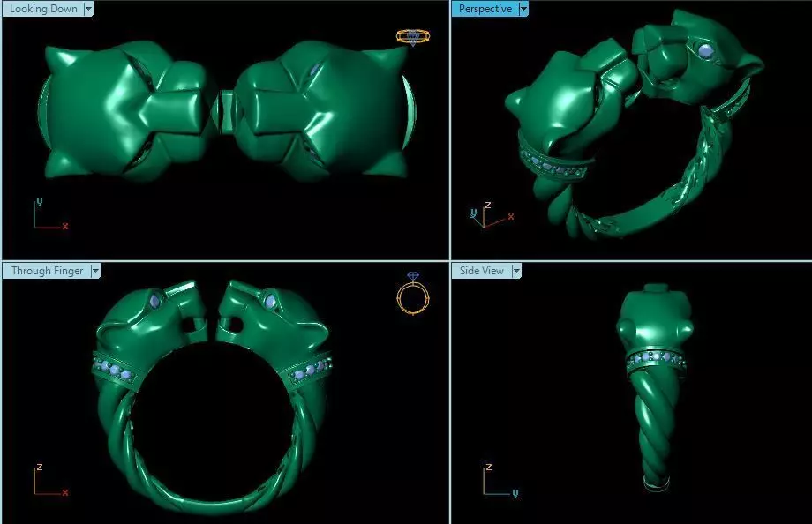Viewport: 812px width, 524px height.
Task: Activate the Looking Down viewport title
Action: 43,9
